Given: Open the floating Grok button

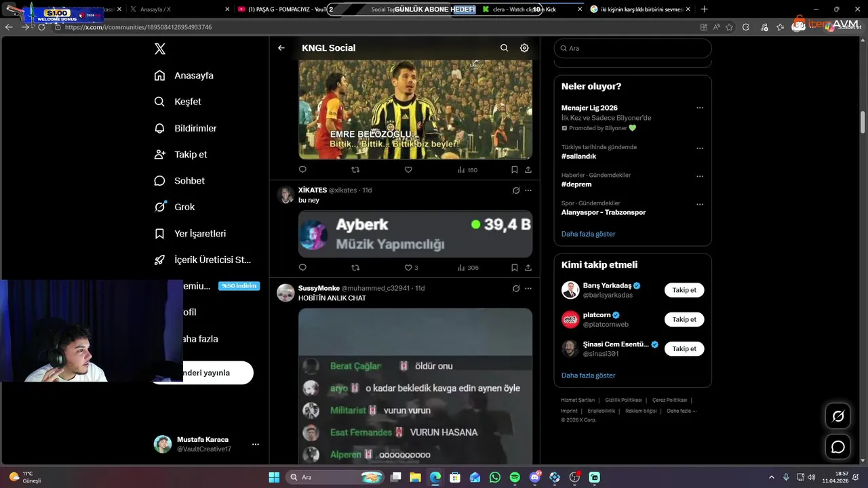Looking at the screenshot, I should point(838,416).
